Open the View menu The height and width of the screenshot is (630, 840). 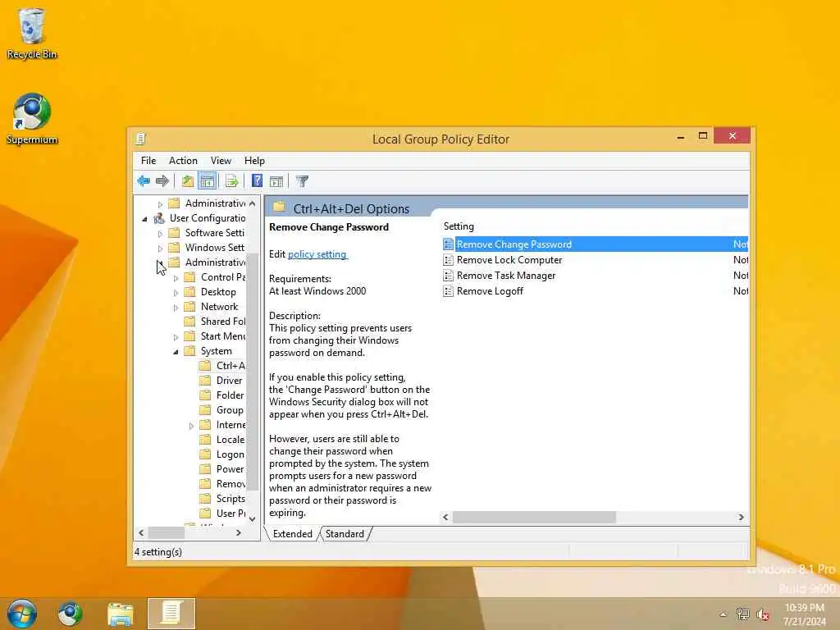221,161
